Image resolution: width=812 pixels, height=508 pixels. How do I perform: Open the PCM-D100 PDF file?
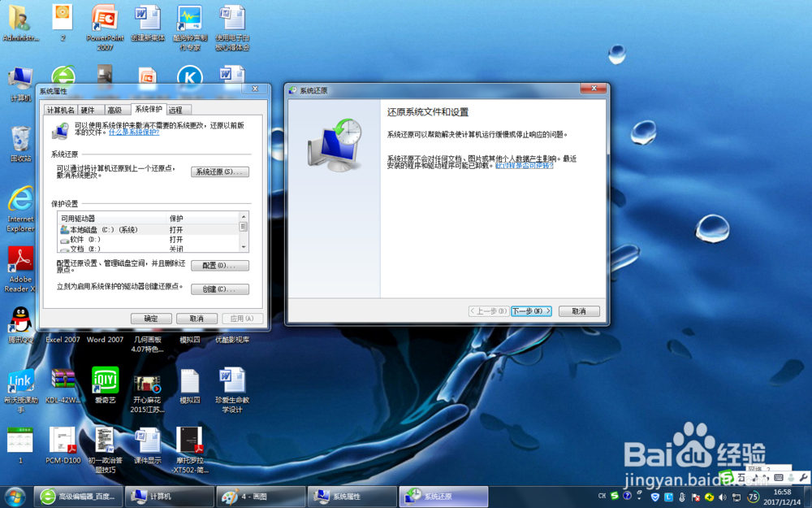click(x=63, y=445)
